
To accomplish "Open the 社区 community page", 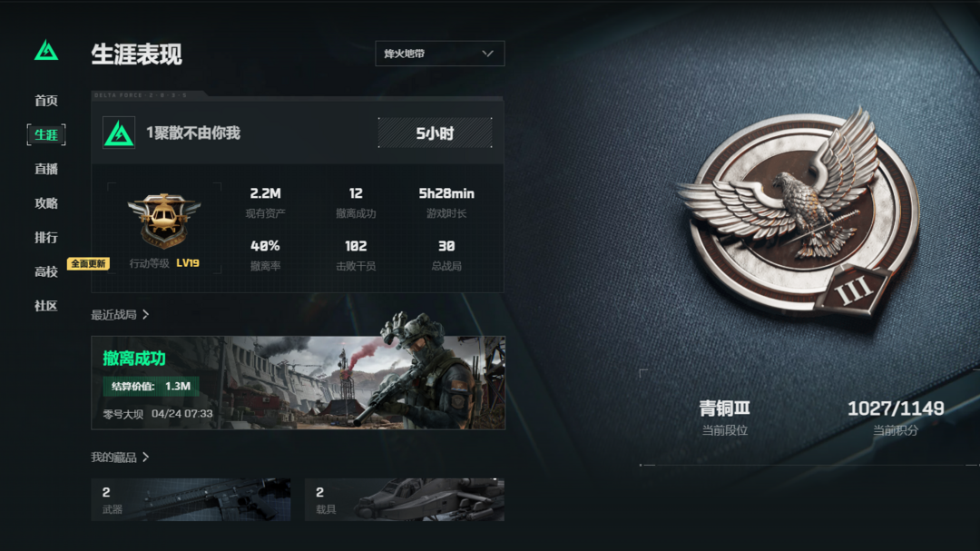I will pyautogui.click(x=46, y=306).
